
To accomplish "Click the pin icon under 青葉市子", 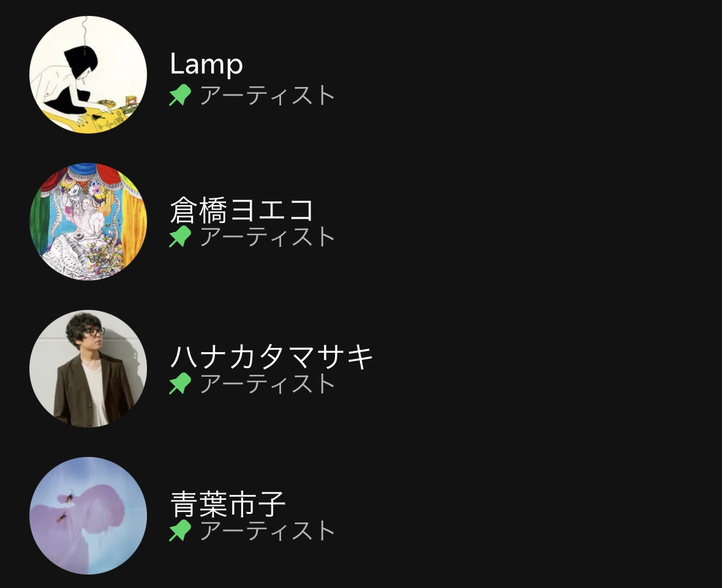I will (x=180, y=530).
